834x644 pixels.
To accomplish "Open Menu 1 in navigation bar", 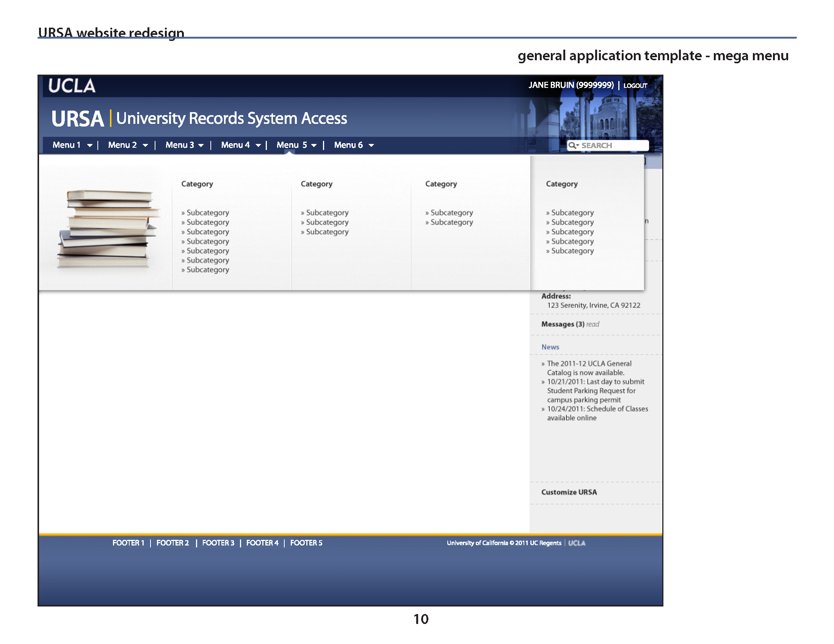I will [66, 145].
